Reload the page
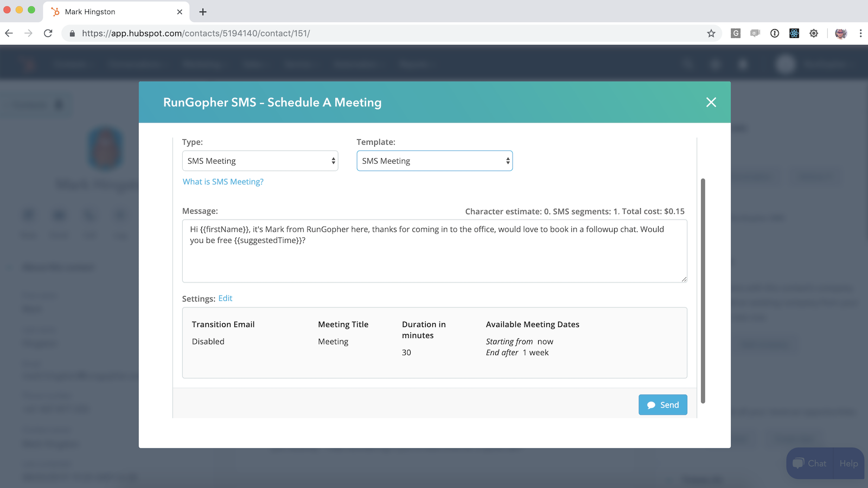Image resolution: width=868 pixels, height=488 pixels. (48, 34)
